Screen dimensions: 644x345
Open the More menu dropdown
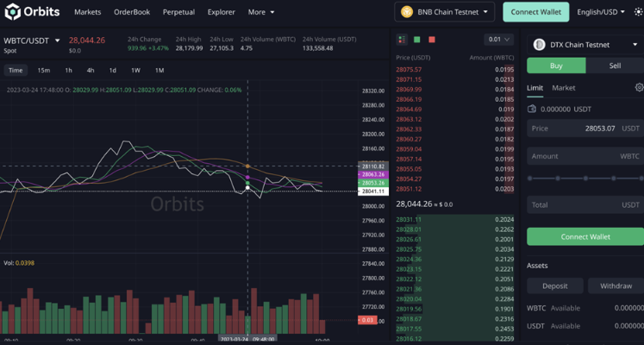261,12
